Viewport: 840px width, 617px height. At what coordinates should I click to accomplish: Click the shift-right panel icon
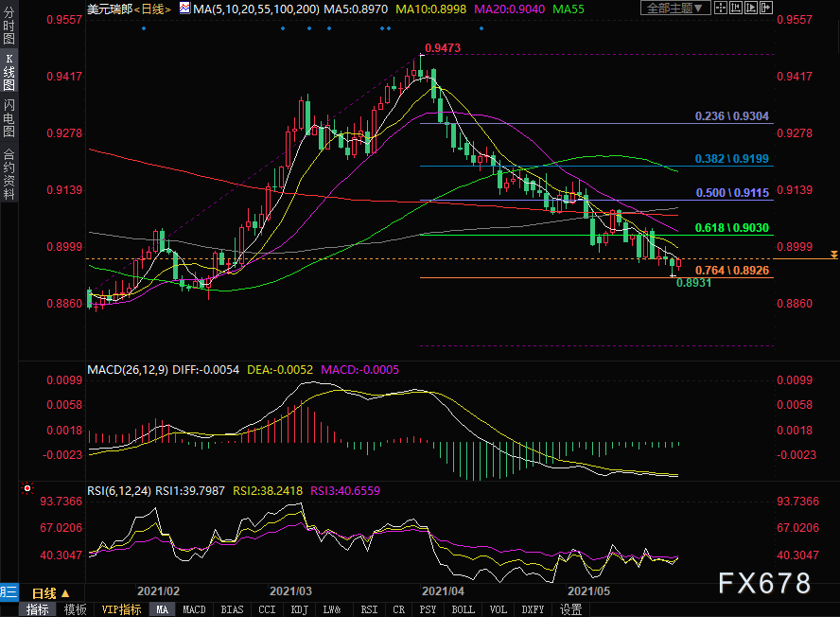coord(765,8)
